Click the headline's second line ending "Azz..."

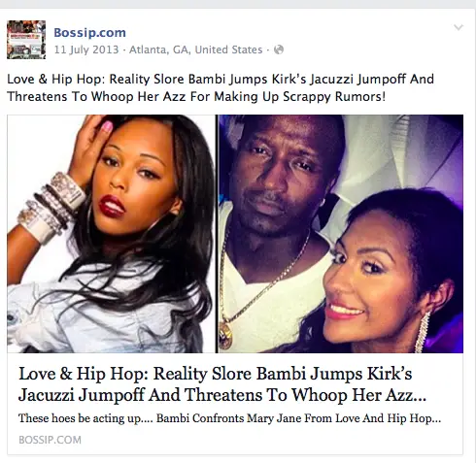coord(222,395)
